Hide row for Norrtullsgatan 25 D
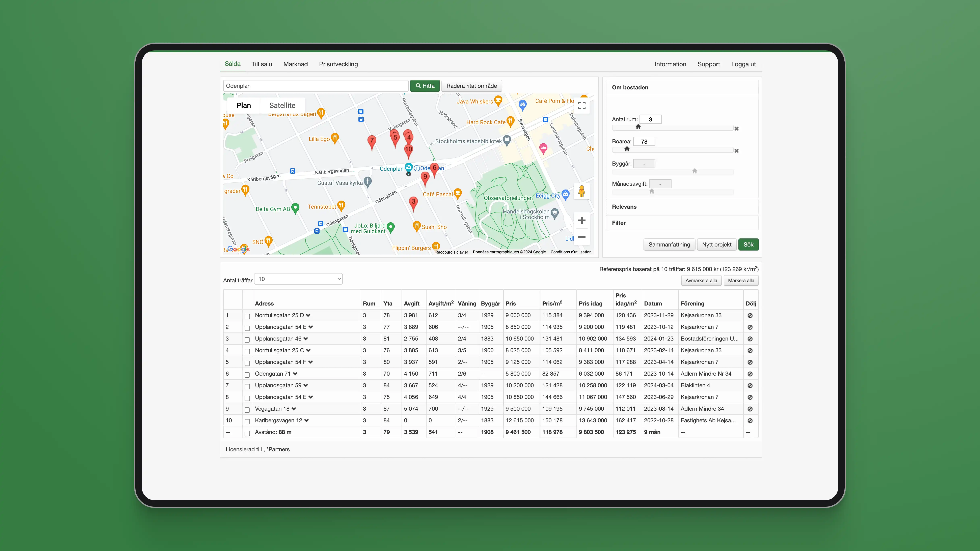Viewport: 980px width, 551px height. [750, 316]
